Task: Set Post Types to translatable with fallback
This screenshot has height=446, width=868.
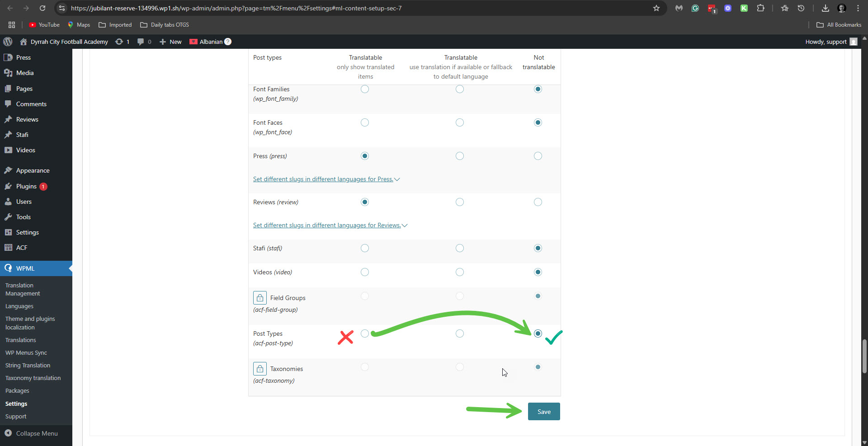Action: tap(460, 333)
